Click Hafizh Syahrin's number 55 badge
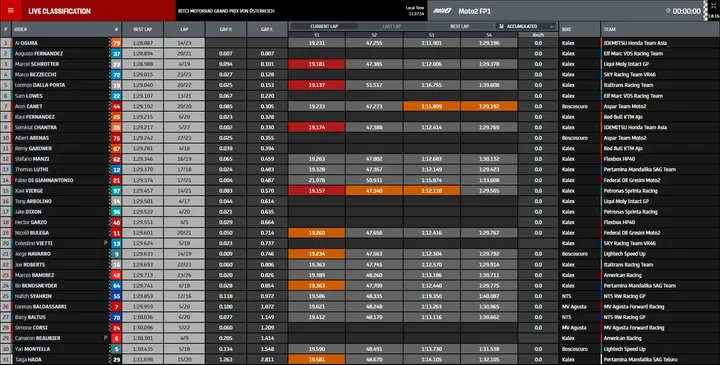The height and width of the screenshot is (365, 720). coord(116,296)
